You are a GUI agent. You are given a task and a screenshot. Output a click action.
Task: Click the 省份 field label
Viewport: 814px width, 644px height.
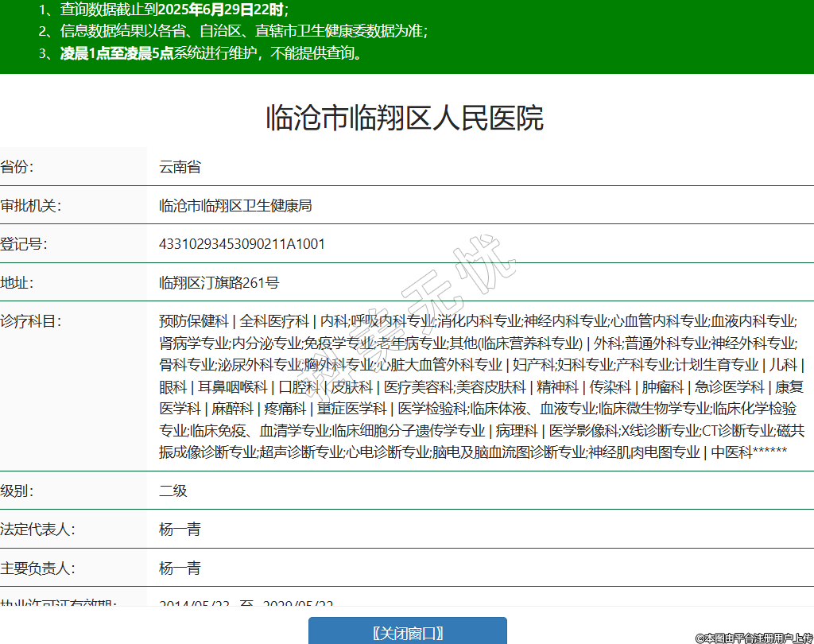[x=17, y=167]
